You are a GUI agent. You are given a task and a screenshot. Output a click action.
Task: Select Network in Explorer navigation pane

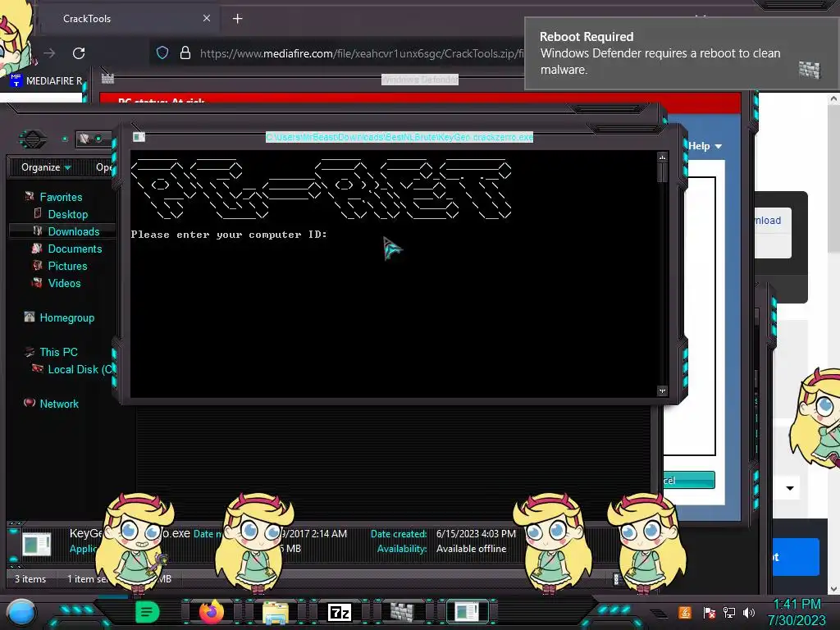pos(59,404)
